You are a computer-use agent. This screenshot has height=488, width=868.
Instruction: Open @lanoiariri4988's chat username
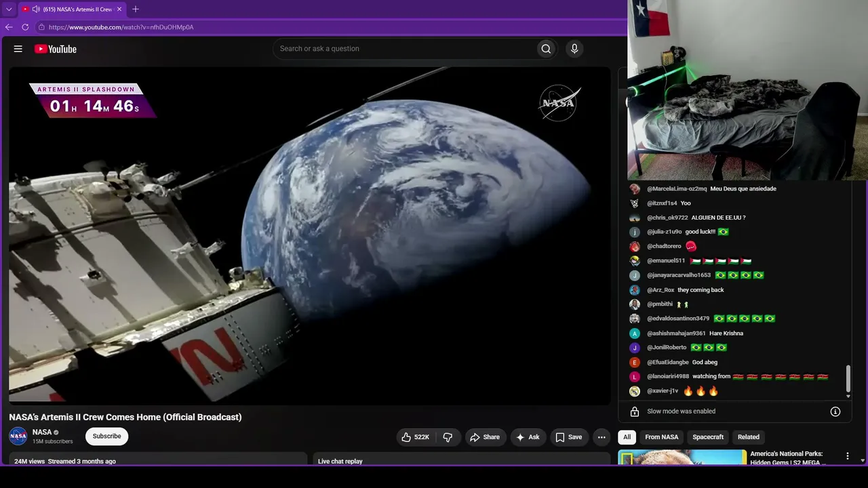[x=668, y=377]
